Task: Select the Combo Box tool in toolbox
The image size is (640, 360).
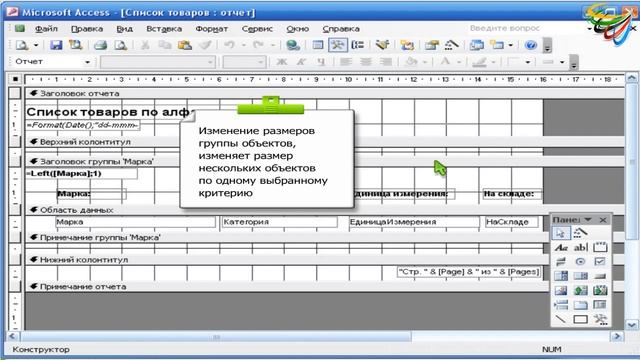Action: point(561,276)
